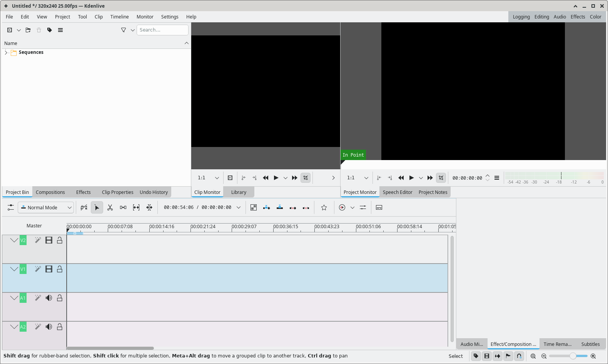Open the Normal Mode edit mode dropdown
The image size is (608, 364).
(x=45, y=207)
